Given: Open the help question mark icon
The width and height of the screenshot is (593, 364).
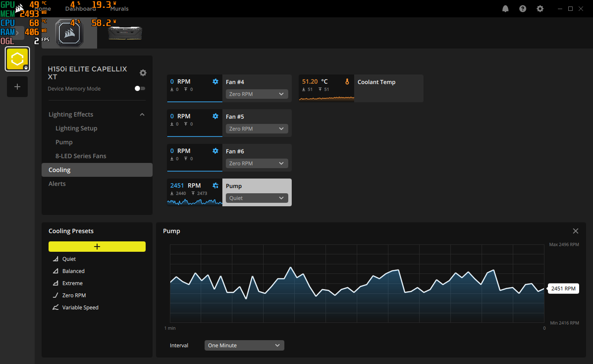Looking at the screenshot, I should click(523, 9).
